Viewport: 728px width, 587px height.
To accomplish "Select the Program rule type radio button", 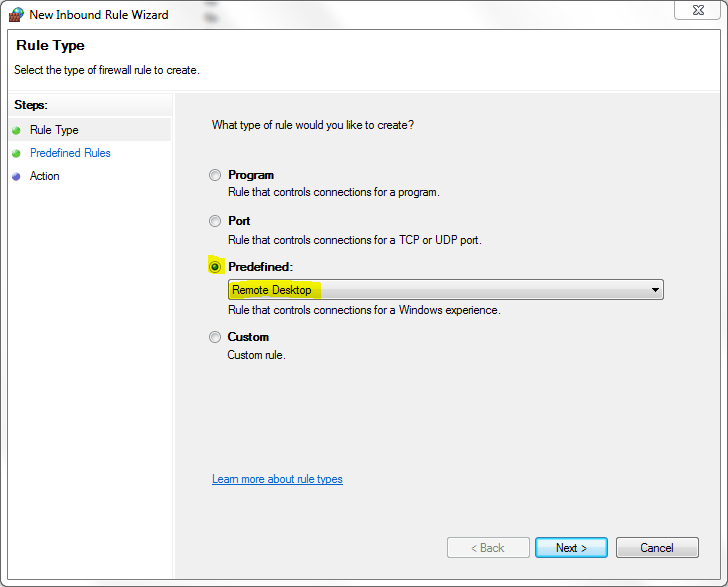I will pyautogui.click(x=214, y=175).
